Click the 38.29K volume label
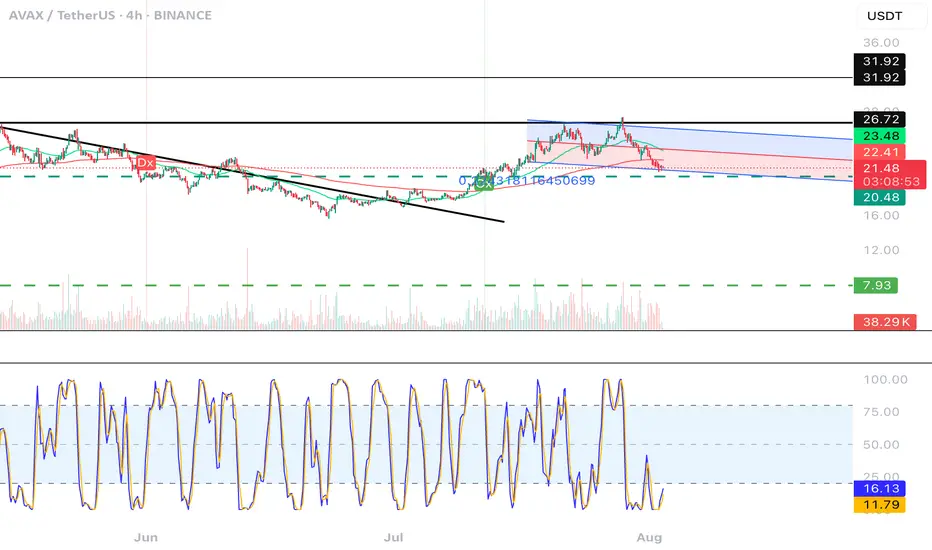Viewport: 932px width, 550px height. coord(885,322)
